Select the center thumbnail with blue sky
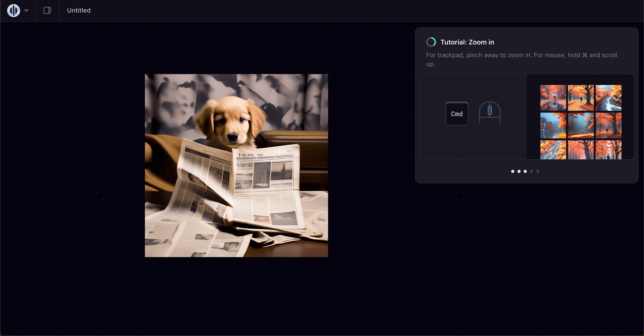This screenshot has height=336, width=644. [580, 125]
